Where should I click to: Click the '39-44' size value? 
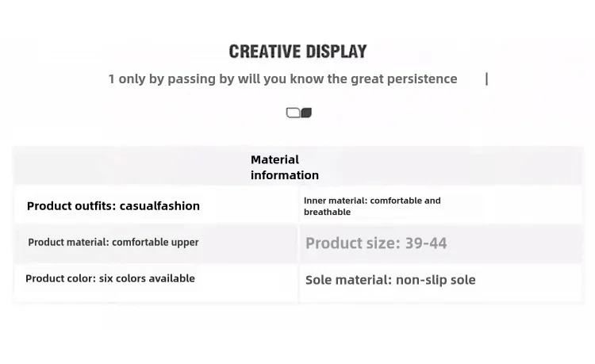[x=426, y=243]
